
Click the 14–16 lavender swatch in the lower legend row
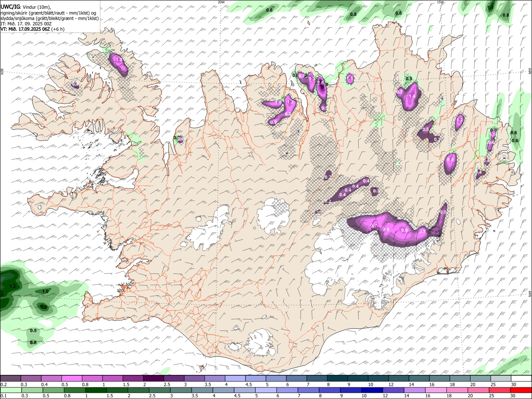(414, 390)
